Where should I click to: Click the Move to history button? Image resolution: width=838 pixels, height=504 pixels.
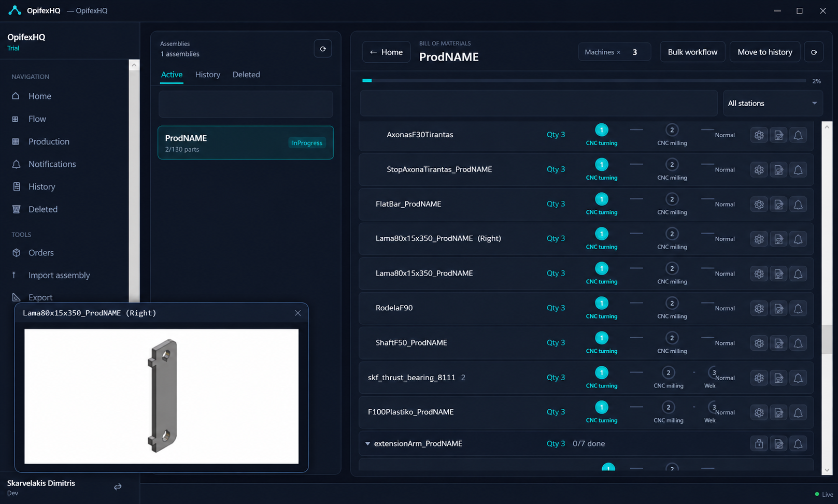click(x=765, y=52)
